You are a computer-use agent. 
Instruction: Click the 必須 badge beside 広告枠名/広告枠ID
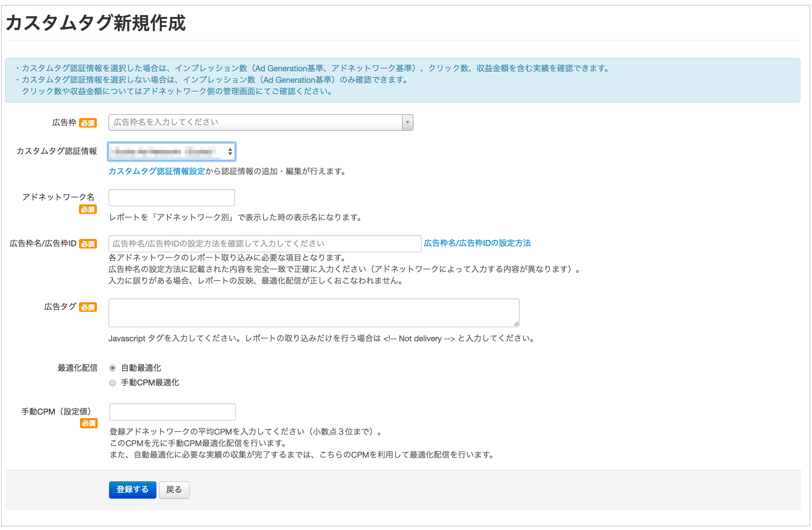(x=88, y=244)
